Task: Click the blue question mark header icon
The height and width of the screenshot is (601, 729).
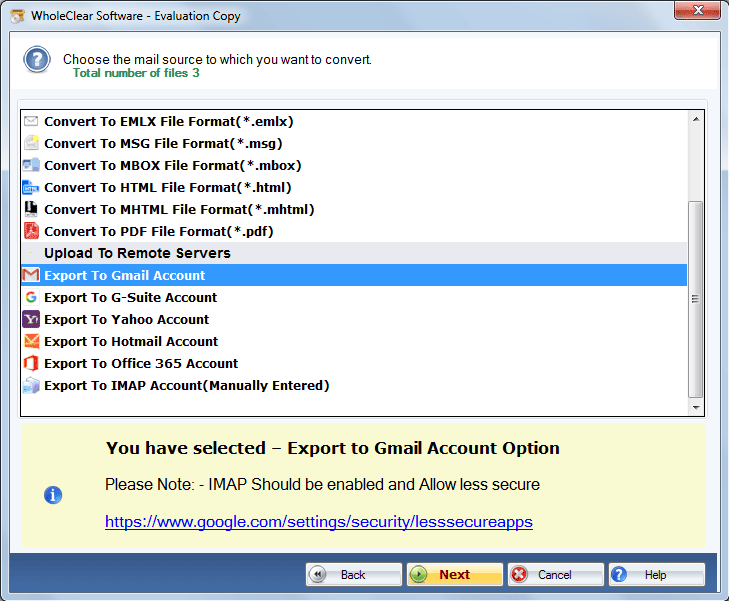Action: click(x=37, y=59)
